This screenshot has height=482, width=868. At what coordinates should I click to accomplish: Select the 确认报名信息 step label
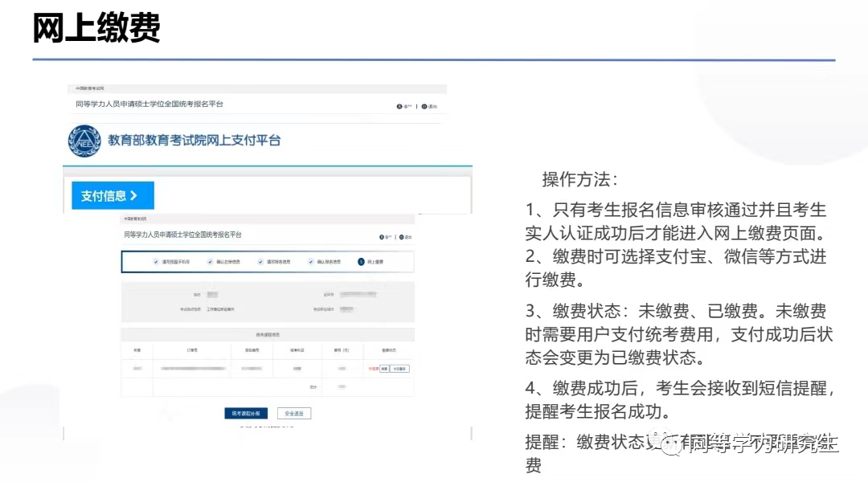(328, 262)
